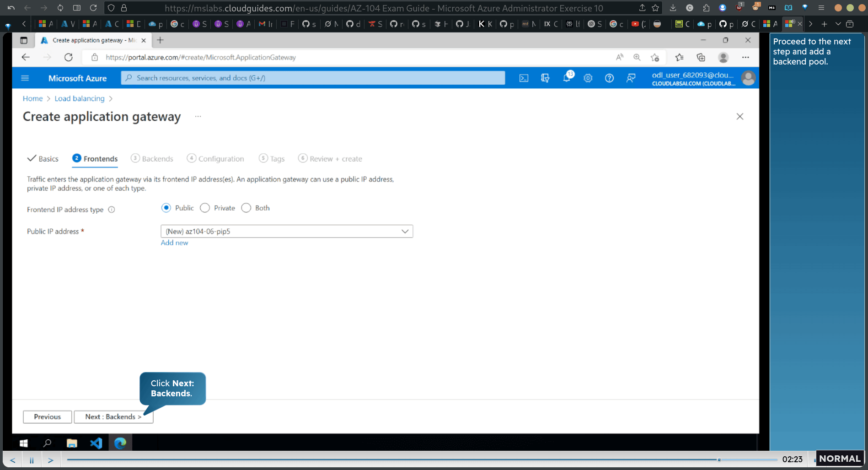
Task: Open Edge favorites list icon
Action: click(679, 57)
